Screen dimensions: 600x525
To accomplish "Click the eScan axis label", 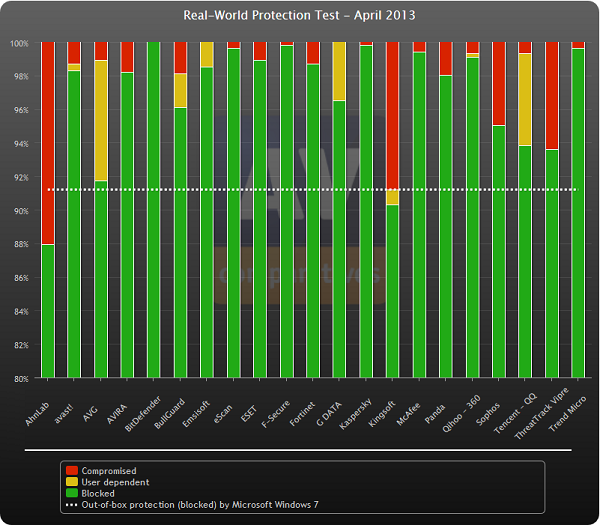I will [223, 413].
